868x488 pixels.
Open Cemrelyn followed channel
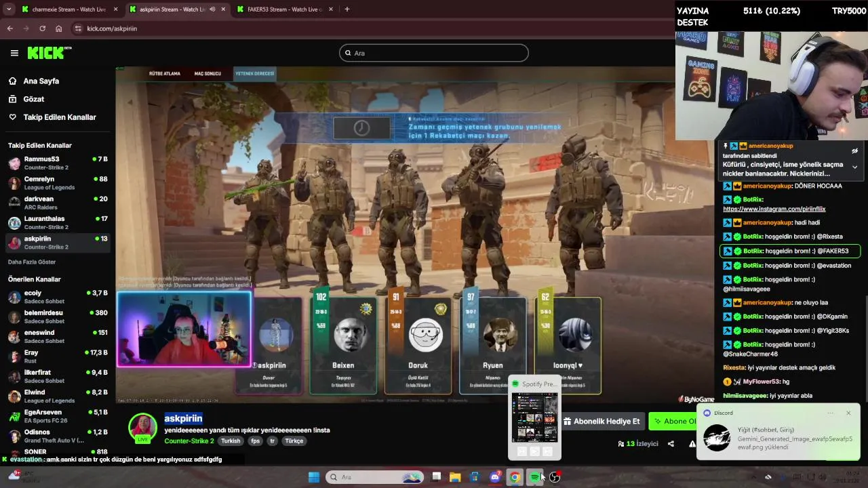coord(58,183)
